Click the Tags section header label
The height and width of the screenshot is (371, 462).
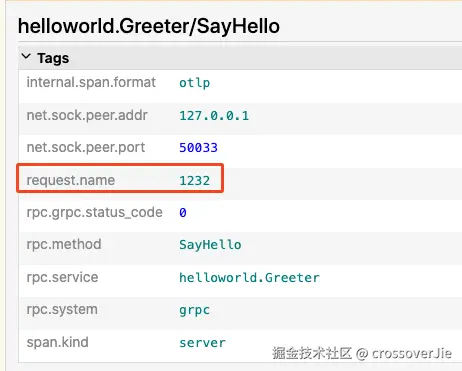click(53, 58)
